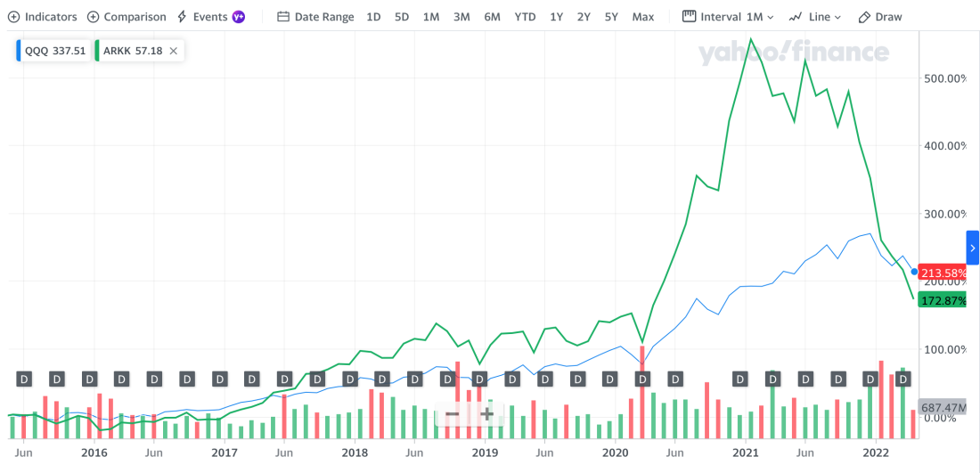The width and height of the screenshot is (980, 473).
Task: Select the 5Y range
Action: tap(611, 17)
